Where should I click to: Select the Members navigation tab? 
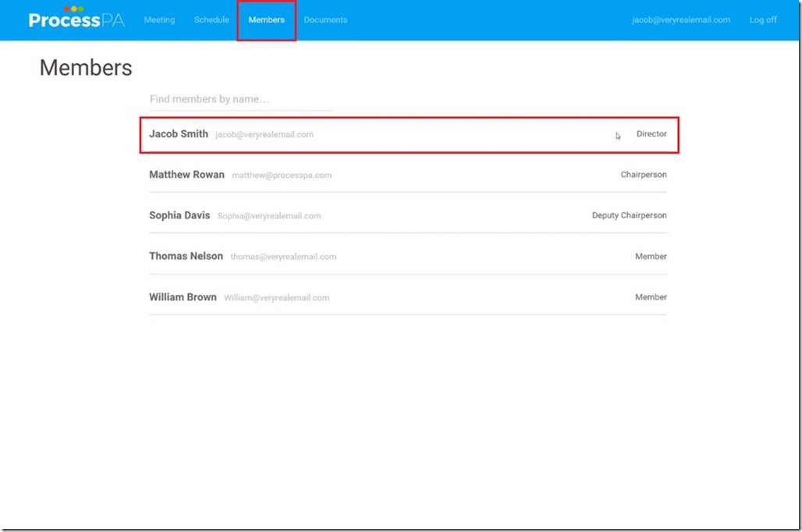coord(266,20)
